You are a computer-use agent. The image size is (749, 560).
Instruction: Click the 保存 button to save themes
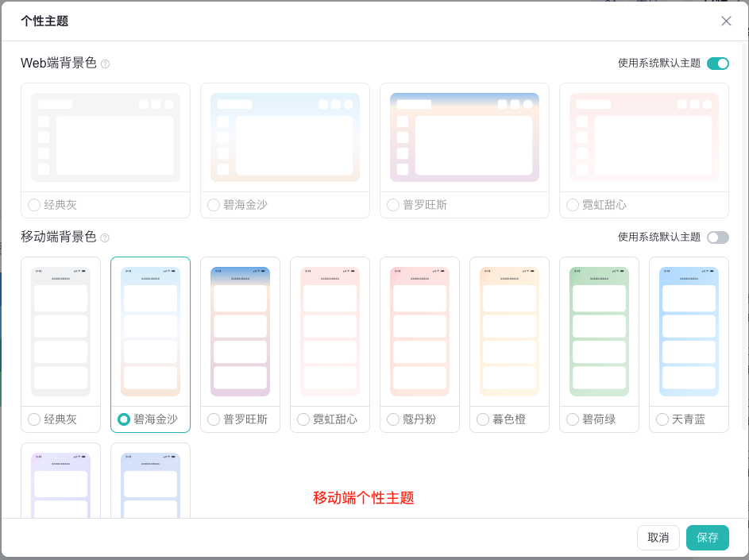[707, 537]
